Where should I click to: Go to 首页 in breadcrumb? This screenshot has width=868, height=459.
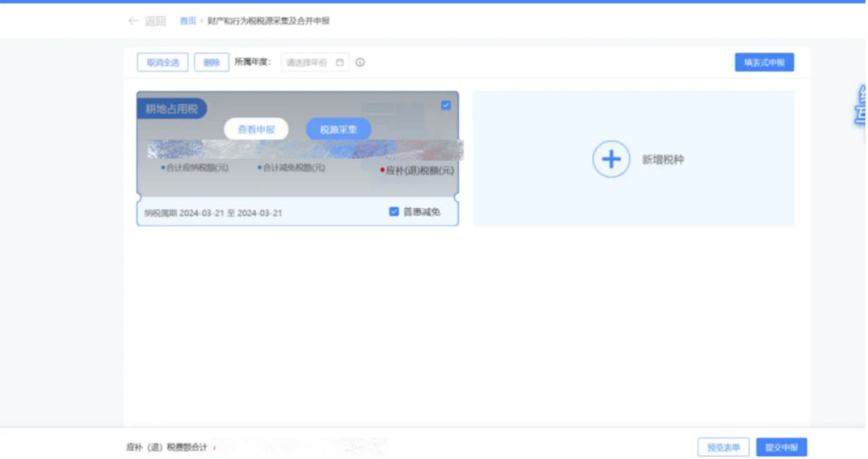click(x=188, y=21)
